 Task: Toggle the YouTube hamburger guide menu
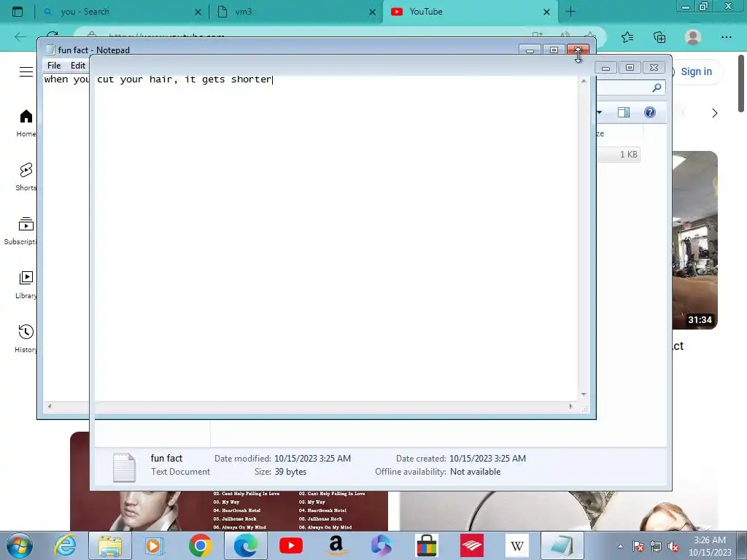coord(26,72)
